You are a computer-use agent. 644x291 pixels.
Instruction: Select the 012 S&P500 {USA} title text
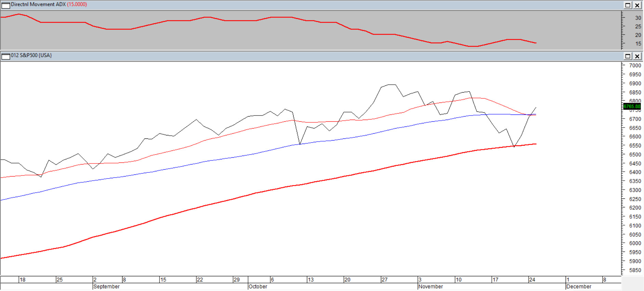tap(31, 56)
